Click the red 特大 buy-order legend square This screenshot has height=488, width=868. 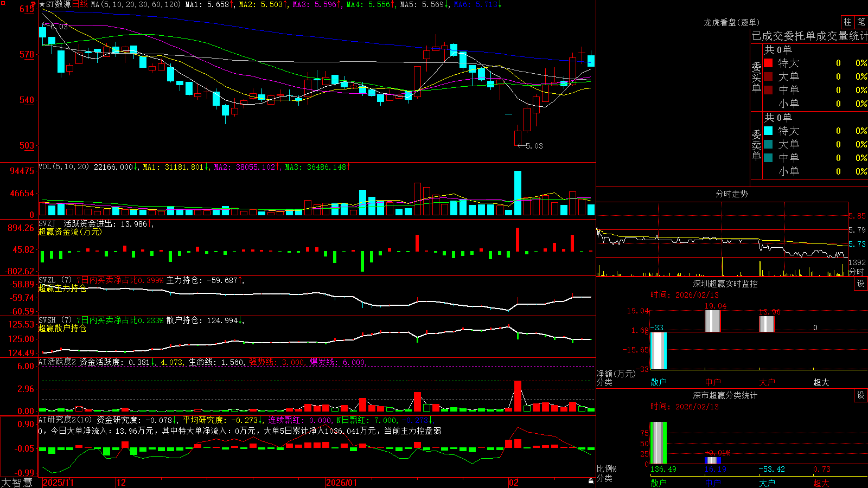pyautogui.click(x=768, y=63)
